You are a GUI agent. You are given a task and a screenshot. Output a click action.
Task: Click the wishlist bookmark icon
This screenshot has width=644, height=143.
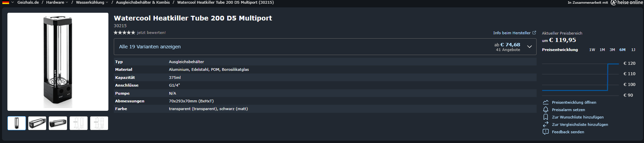pos(546,117)
